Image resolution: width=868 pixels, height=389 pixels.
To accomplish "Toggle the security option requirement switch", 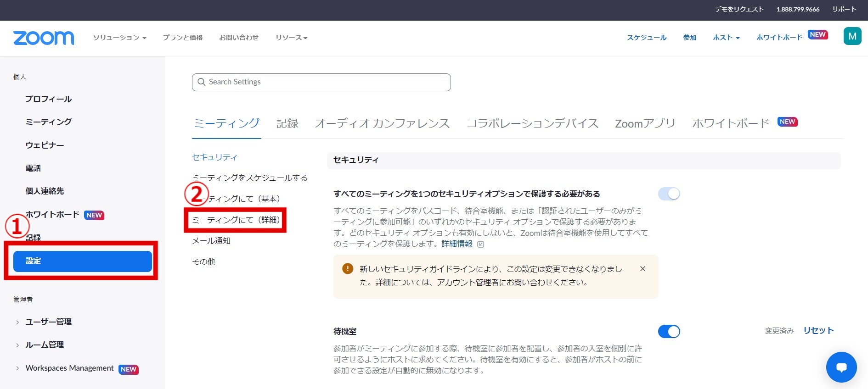I will coord(669,194).
